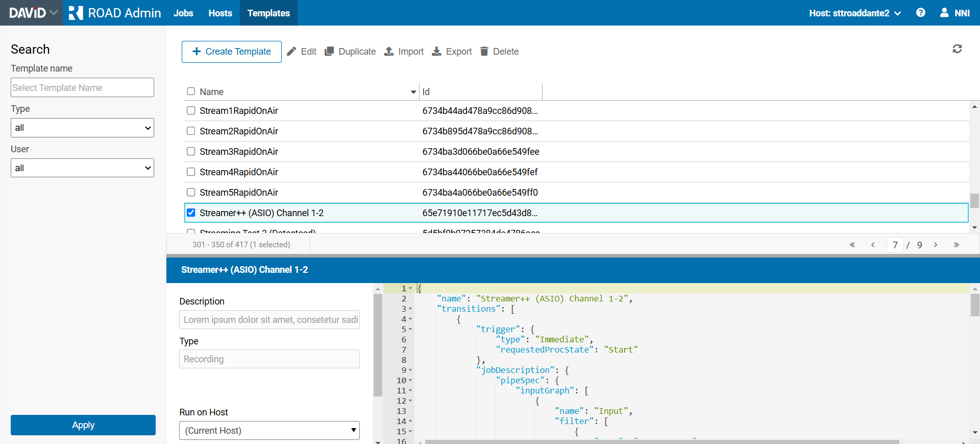Viewport: 980px width, 444px height.
Task: Click the Create Template button
Action: (x=231, y=52)
